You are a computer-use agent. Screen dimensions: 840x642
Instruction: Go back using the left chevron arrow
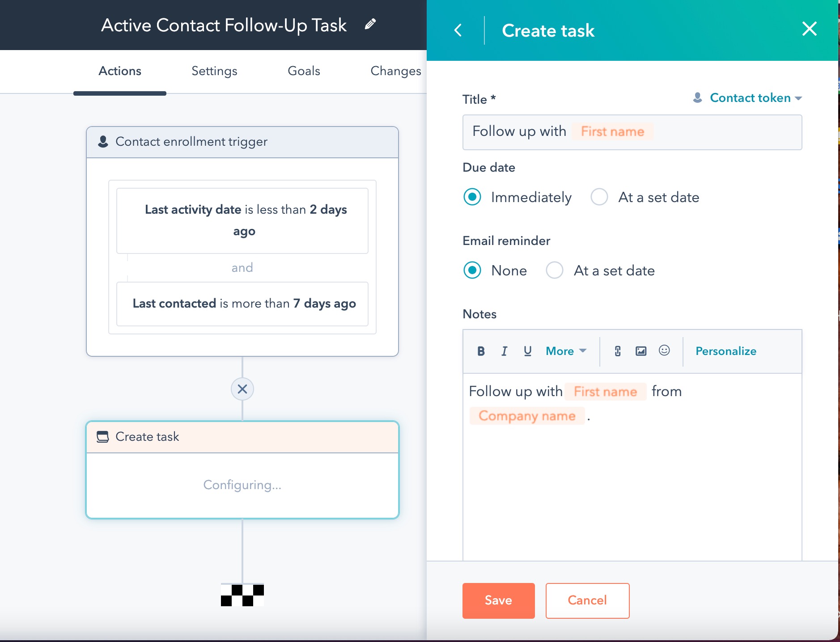pos(458,30)
